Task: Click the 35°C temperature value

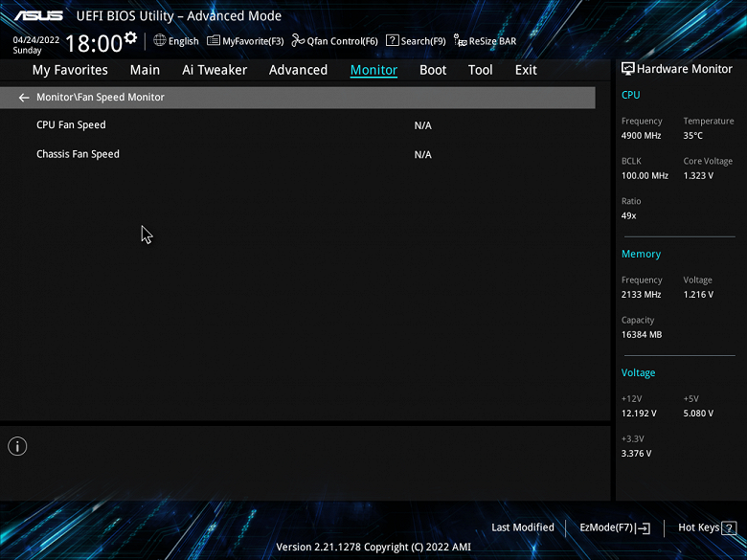Action: (x=693, y=136)
